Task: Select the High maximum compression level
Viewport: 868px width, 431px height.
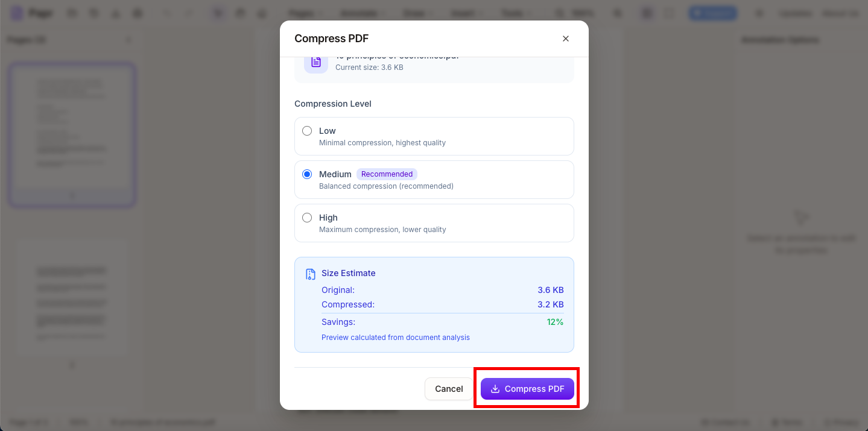Action: point(307,218)
